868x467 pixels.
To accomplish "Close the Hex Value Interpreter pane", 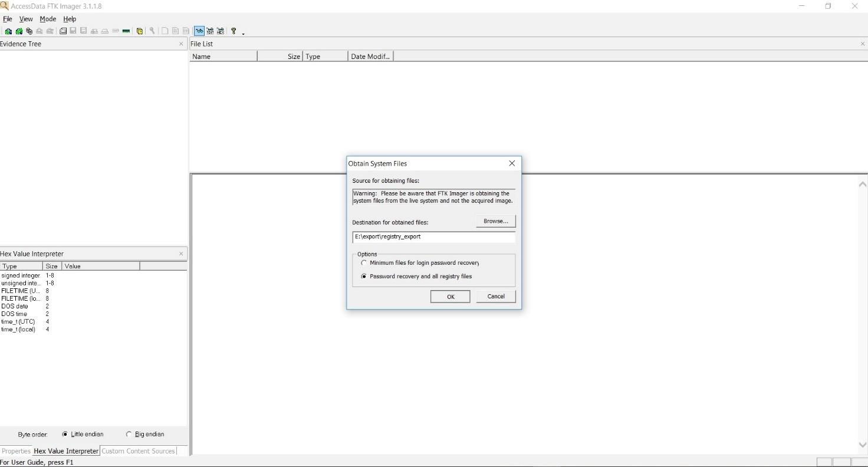I will pos(181,254).
